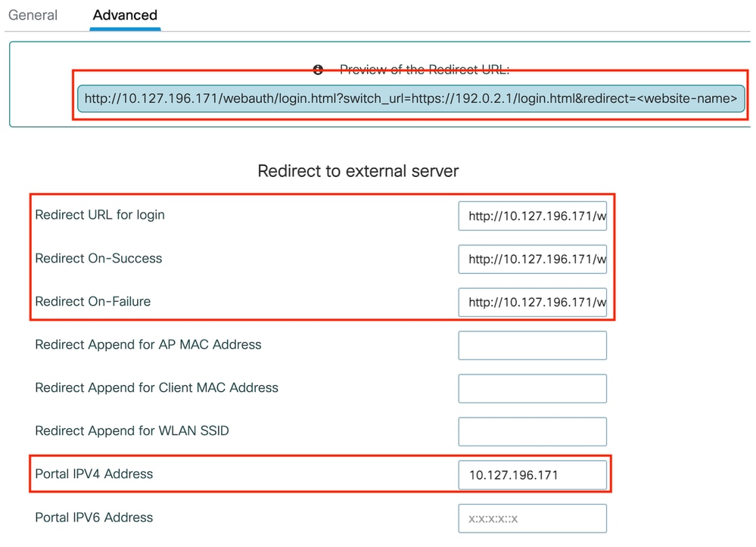Screen dimensions: 756x547
Task: Select the Redirect Append for WLAN SSID field
Action: (532, 431)
